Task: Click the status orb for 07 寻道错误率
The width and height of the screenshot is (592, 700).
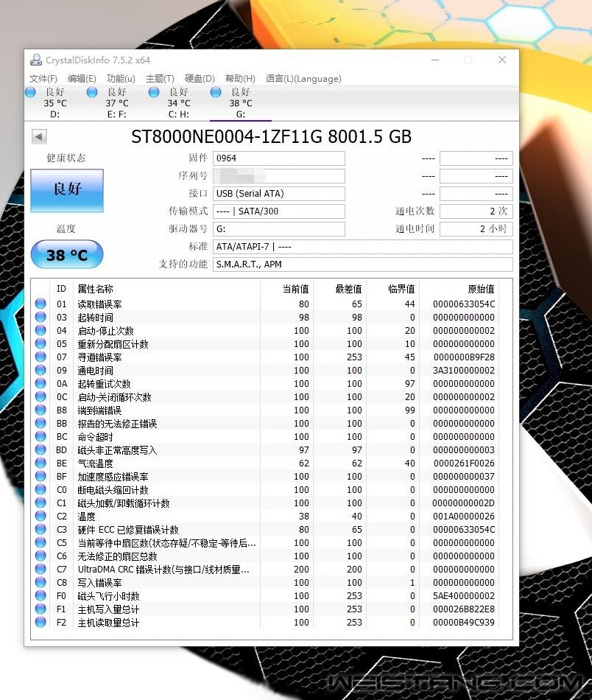Action: click(x=40, y=357)
